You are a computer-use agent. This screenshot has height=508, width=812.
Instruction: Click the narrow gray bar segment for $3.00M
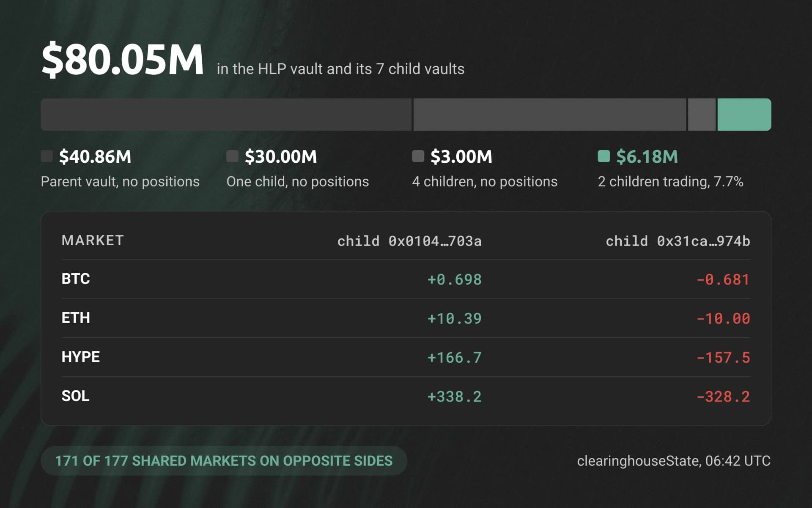tap(702, 115)
